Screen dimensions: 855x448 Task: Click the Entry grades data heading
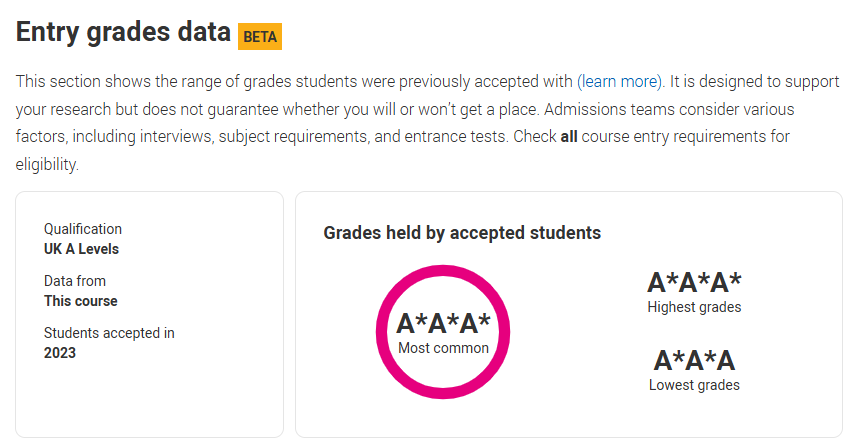tap(123, 32)
